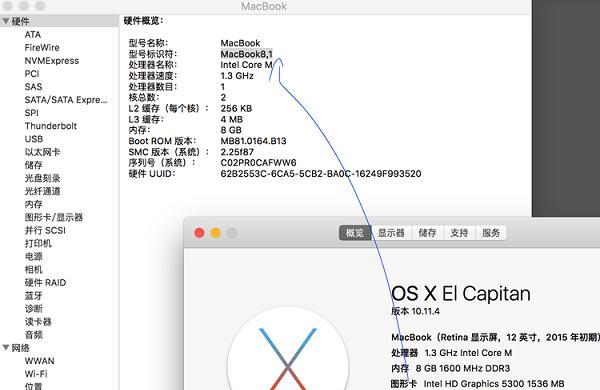The image size is (600, 390).
Task: Select the 硬件 category header row
Action: pos(59,21)
